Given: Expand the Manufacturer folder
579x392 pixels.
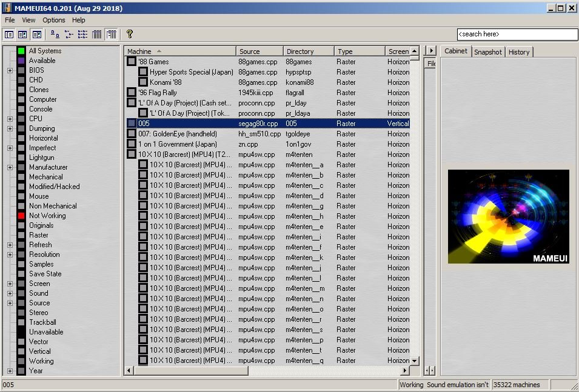Looking at the screenshot, I should (x=10, y=167).
